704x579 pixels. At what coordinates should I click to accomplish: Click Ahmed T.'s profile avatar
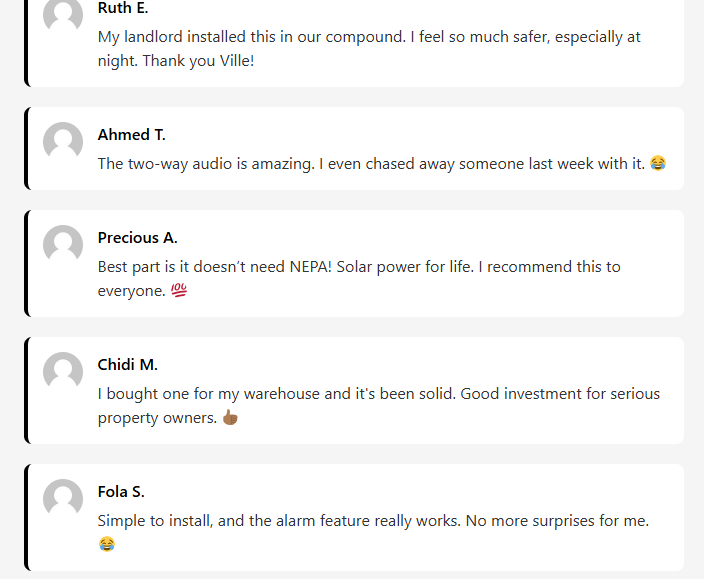[63, 142]
